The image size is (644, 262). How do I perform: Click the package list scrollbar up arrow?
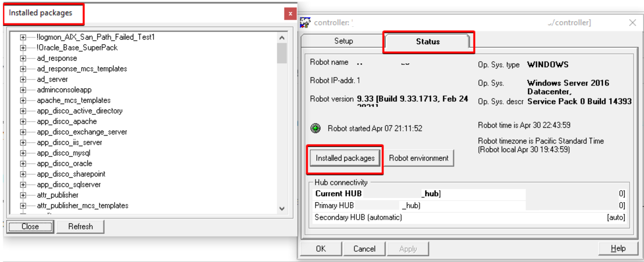[282, 37]
